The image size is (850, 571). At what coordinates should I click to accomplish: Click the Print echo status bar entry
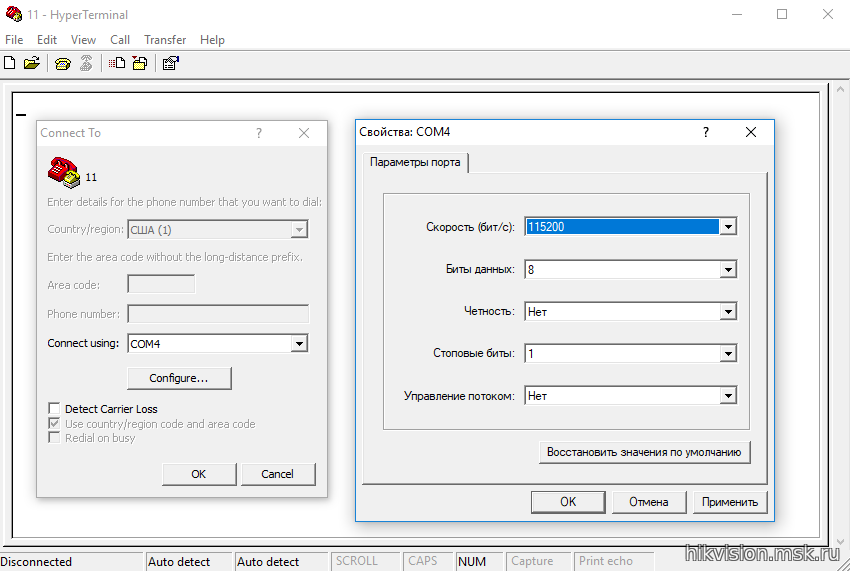[606, 561]
